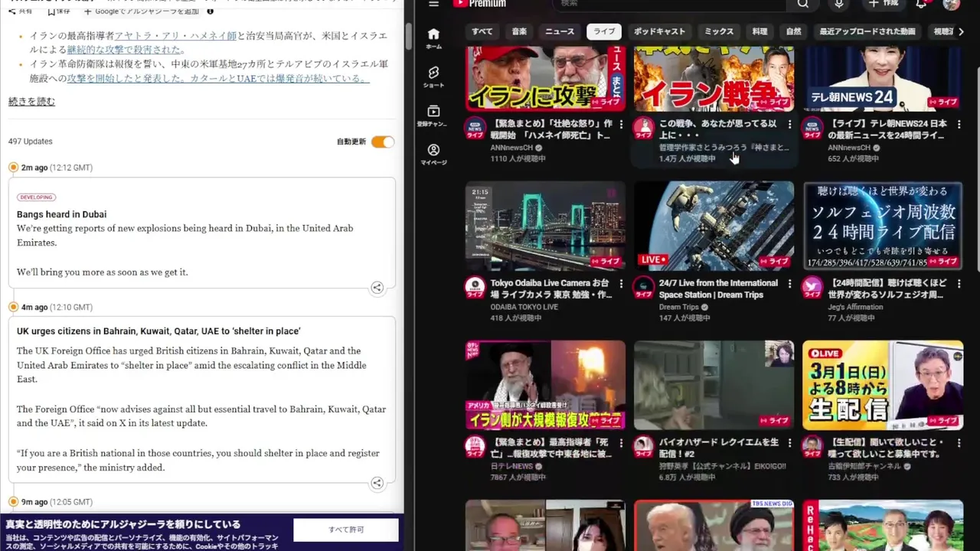980x551 pixels.
Task: Open three-dot menu for テレ朝NEWS24 video
Action: click(958, 124)
